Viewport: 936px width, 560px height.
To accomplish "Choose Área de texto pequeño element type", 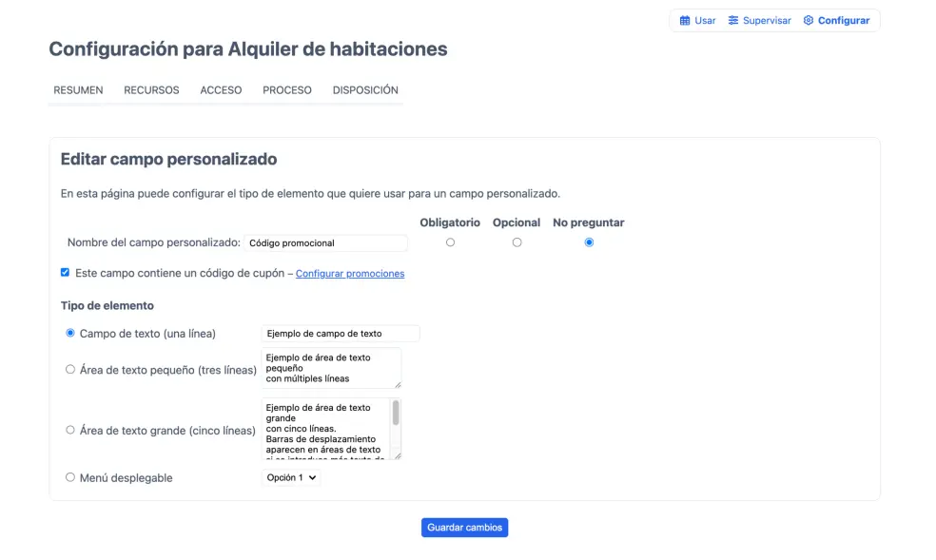I will tap(70, 370).
